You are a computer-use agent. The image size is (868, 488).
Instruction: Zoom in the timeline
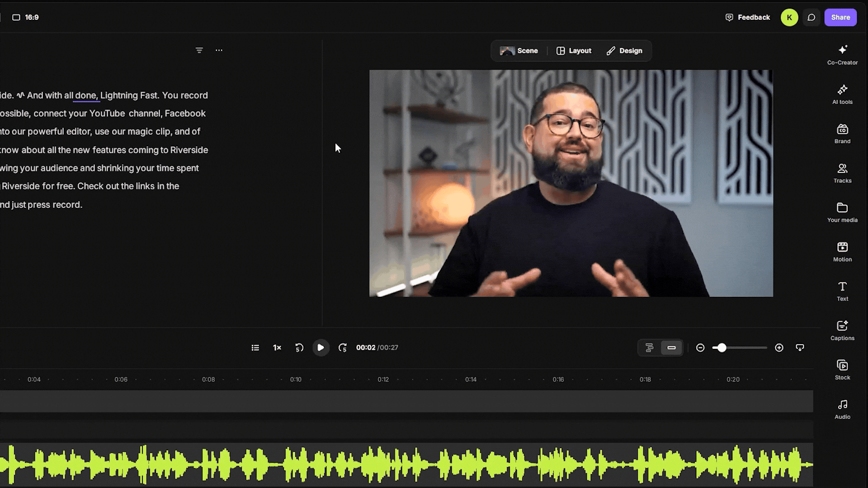(779, 347)
